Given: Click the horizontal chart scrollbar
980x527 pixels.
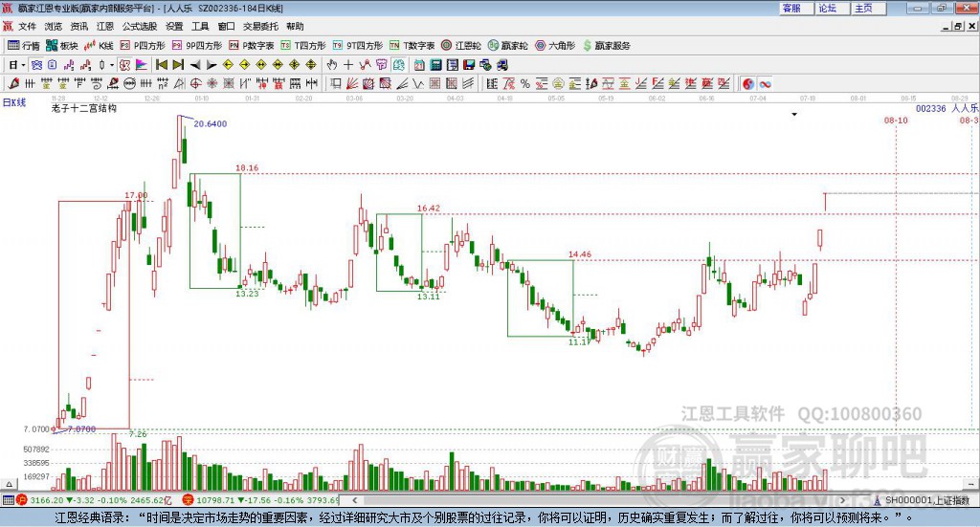Looking at the screenshot, I should click(x=599, y=500).
